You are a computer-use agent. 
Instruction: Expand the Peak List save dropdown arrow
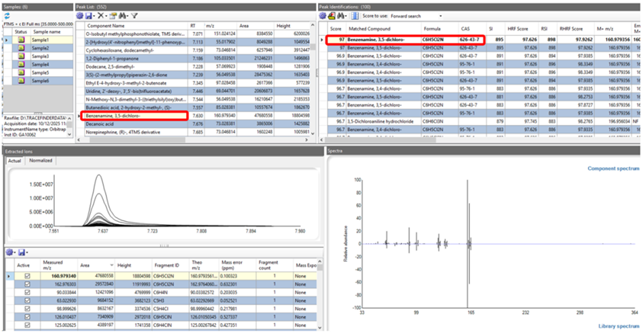(x=94, y=16)
